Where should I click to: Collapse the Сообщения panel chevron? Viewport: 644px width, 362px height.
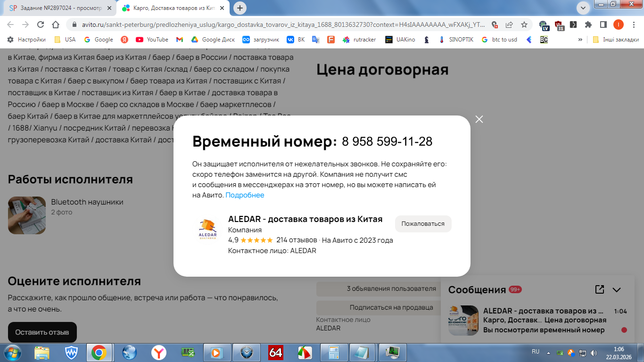click(x=617, y=290)
